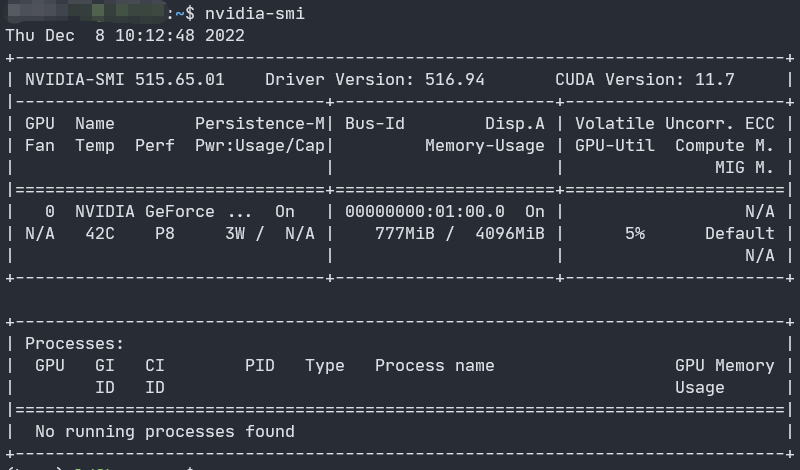
Task: Click the memory used value 777MiB
Action: (405, 234)
